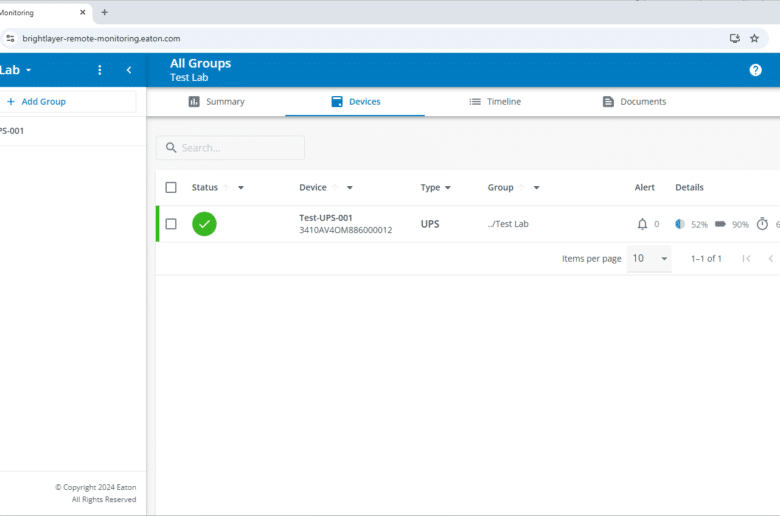Click the ../Test Lab group cell
Viewport: 780px width, 516px height.
click(508, 224)
